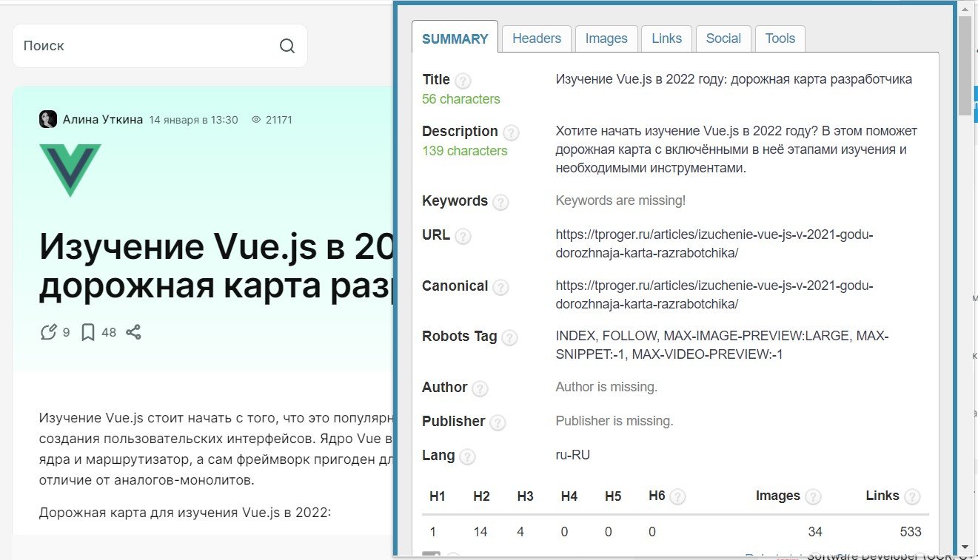Click the panel vertical scrollbar thumb
978x560 pixels.
coord(965,66)
